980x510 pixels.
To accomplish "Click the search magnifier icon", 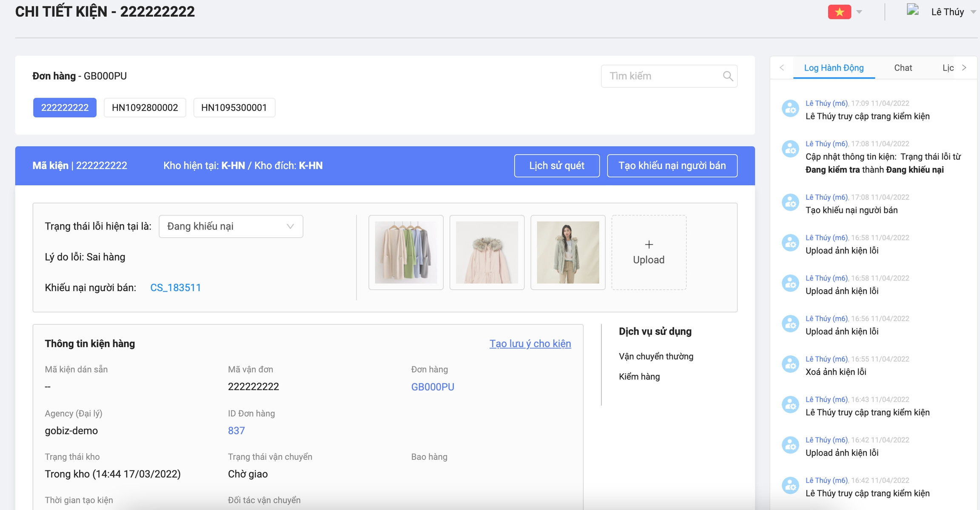I will coord(728,76).
